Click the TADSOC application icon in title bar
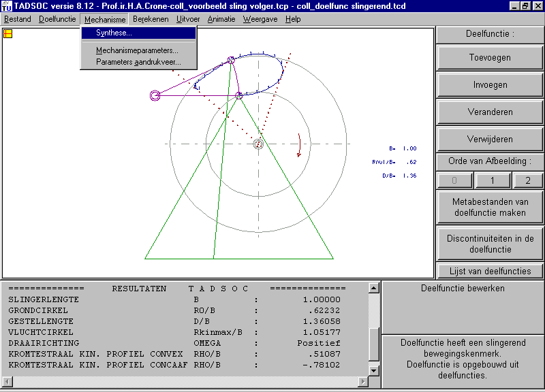545x392 pixels. [6, 6]
